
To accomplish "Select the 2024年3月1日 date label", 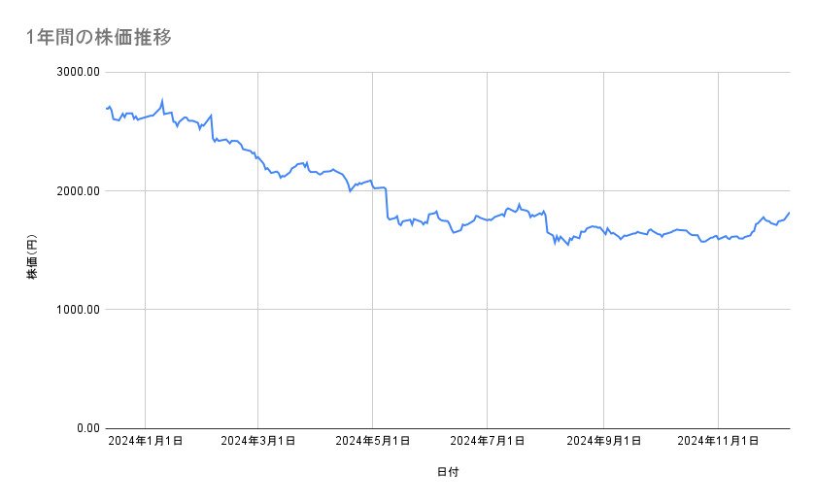I will [258, 441].
